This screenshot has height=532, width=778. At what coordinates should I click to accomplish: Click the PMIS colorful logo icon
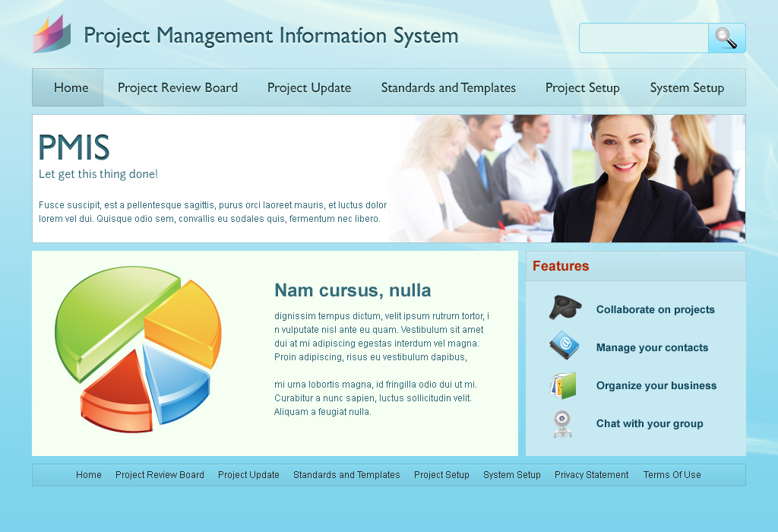pos(52,33)
